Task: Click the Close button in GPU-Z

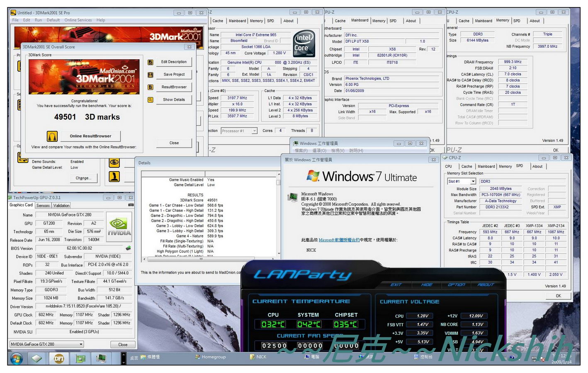Action: [123, 345]
